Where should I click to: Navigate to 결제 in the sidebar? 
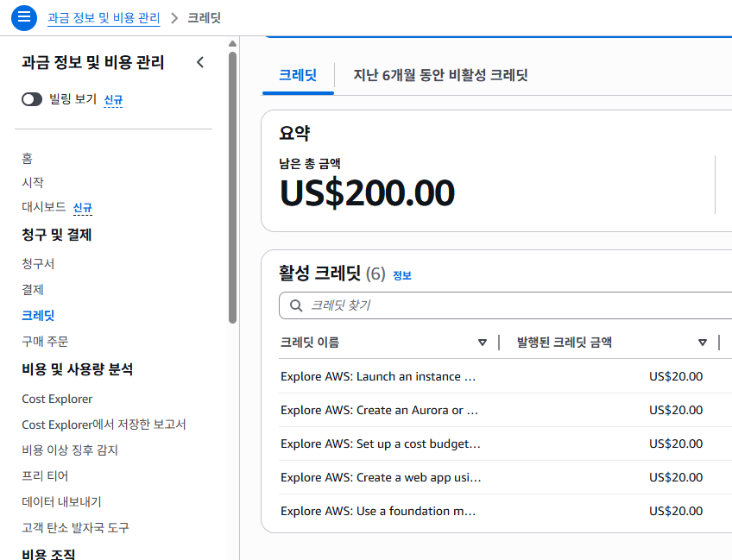click(32, 290)
